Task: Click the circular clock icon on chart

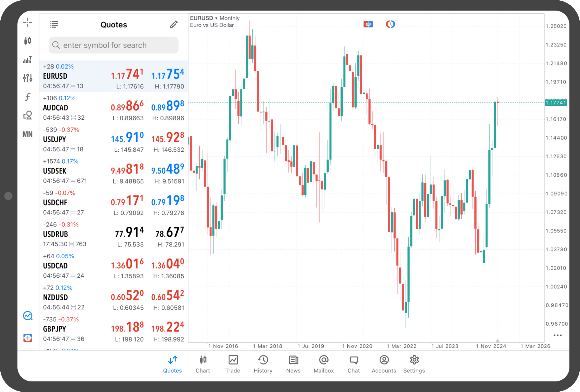Action: click(390, 24)
